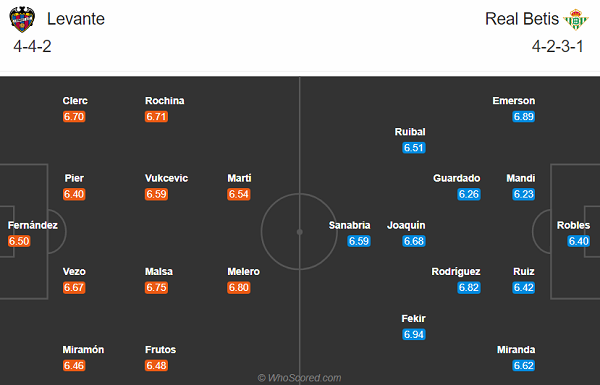Click player name Miramón
The image size is (600, 385).
click(83, 350)
